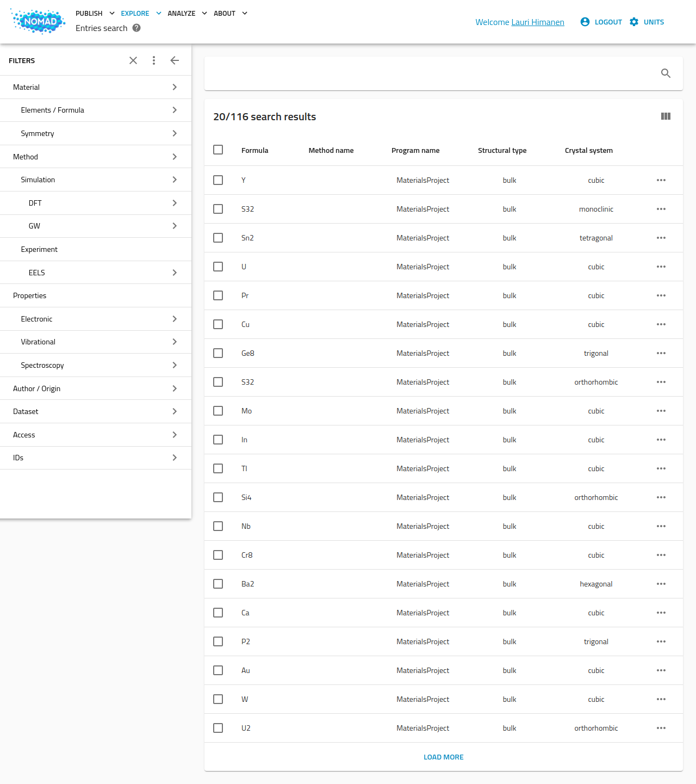Expand the DFT filter section

[x=96, y=203]
